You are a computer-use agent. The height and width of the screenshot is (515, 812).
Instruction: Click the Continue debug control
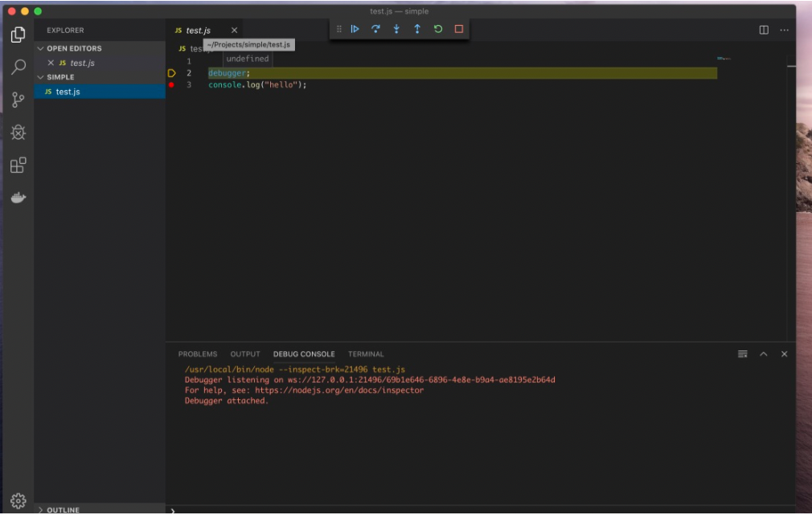(x=355, y=29)
